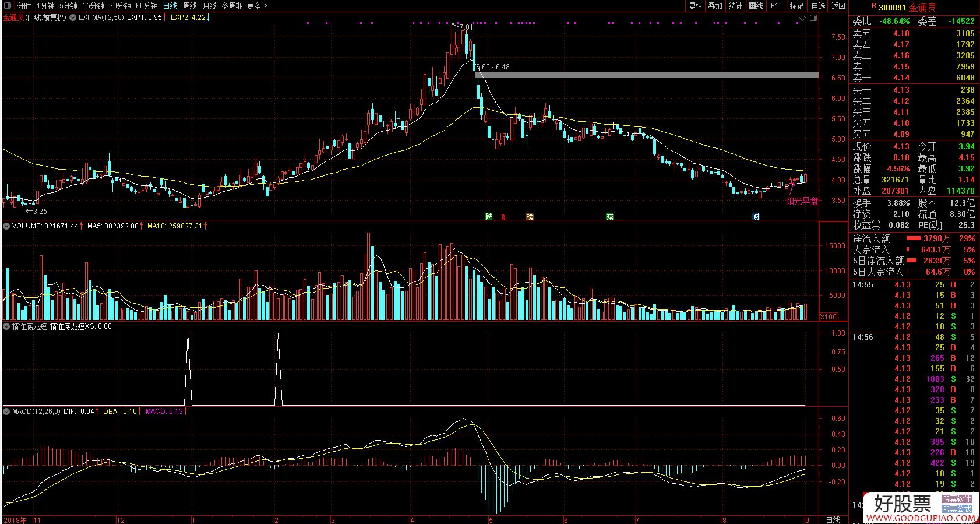Viewport: 980px width, 524px height.
Task: Click the MACD(12,26,9) indicator label
Action: [x=36, y=411]
